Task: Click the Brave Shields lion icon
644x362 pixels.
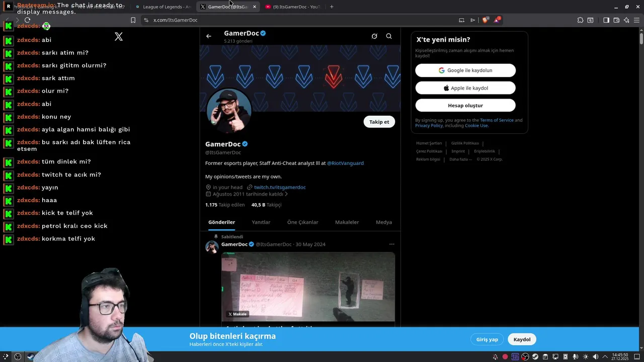Action: click(x=485, y=20)
